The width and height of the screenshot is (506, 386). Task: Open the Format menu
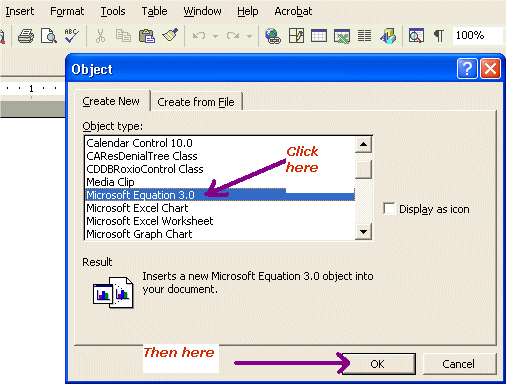pos(67,11)
